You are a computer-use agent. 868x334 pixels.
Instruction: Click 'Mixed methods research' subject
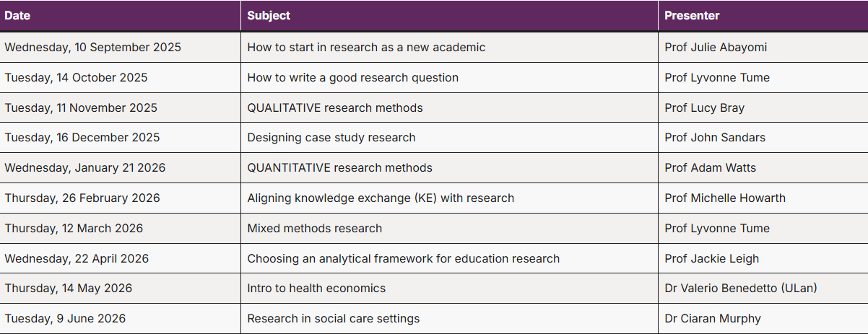point(315,229)
